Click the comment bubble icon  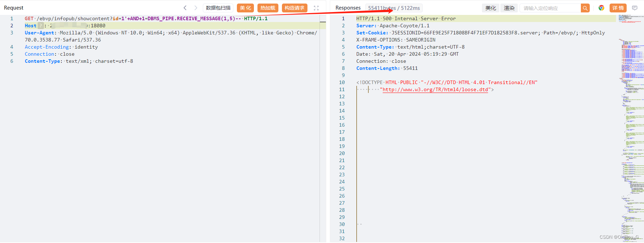tap(635, 8)
